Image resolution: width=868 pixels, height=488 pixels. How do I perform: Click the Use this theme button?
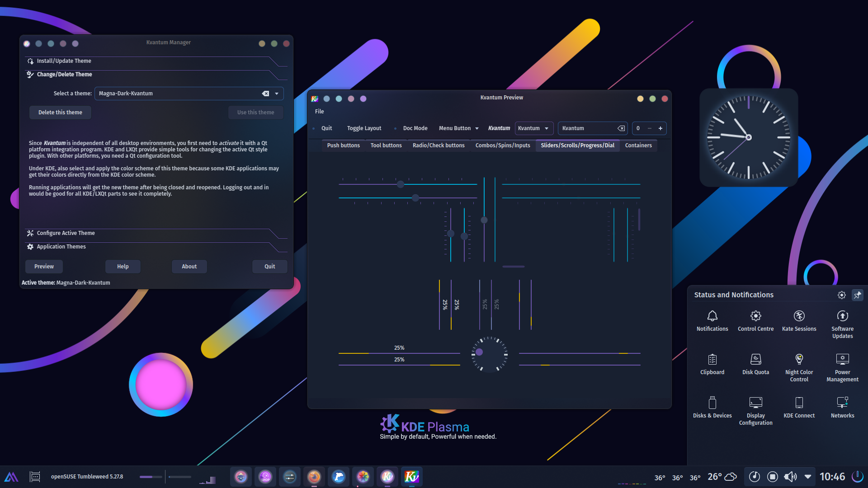[x=255, y=113]
